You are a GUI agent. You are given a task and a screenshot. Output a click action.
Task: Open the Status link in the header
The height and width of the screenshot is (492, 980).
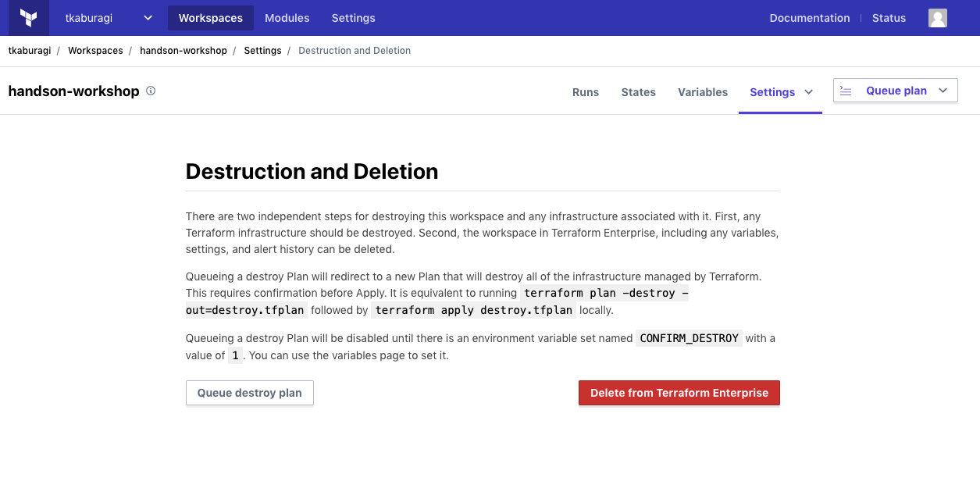(x=889, y=18)
